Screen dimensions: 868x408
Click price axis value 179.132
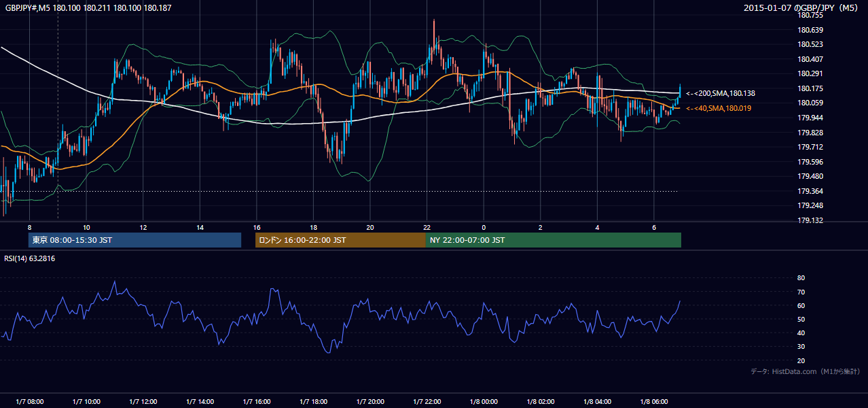(810, 220)
